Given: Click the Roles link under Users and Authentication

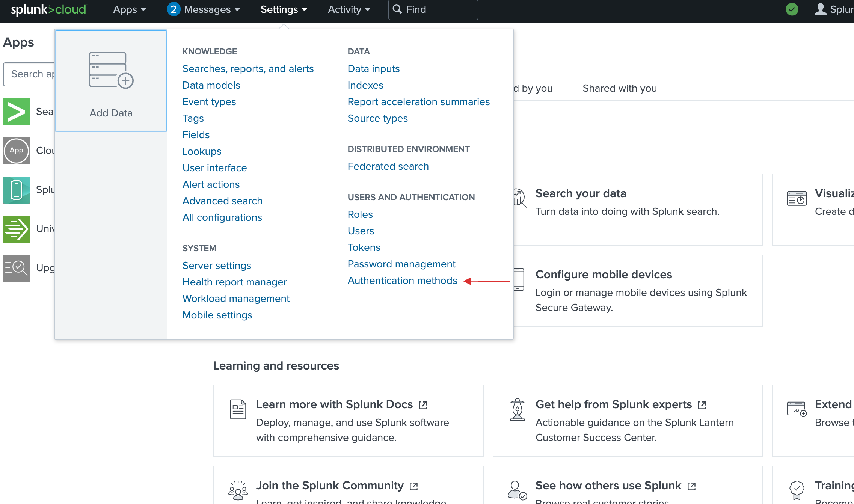Looking at the screenshot, I should [x=359, y=214].
